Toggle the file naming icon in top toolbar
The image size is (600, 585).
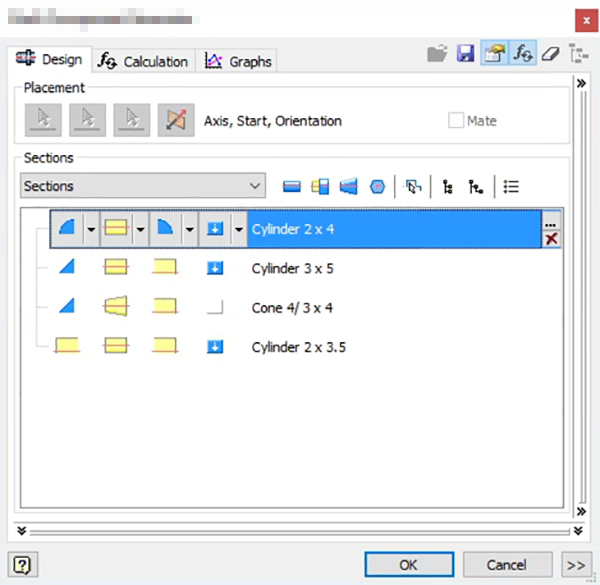click(x=494, y=53)
